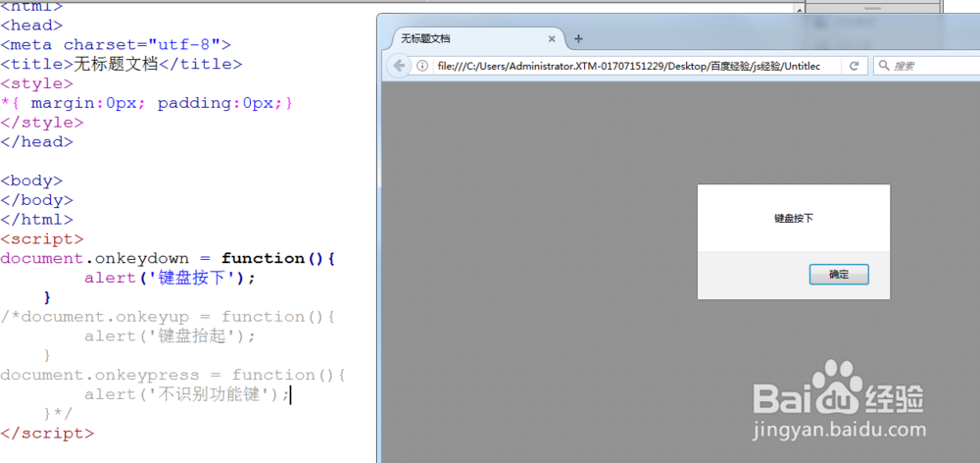Place cursor in alert('不识别功能键'); line
Screen dimensions: 980x463
click(187, 394)
